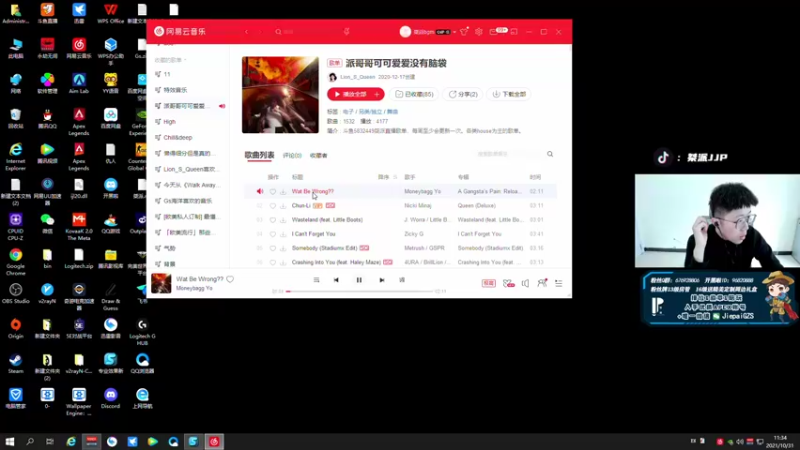Switch to the song list tab
Image resolution: width=800 pixels, height=450 pixels.
[x=259, y=155]
